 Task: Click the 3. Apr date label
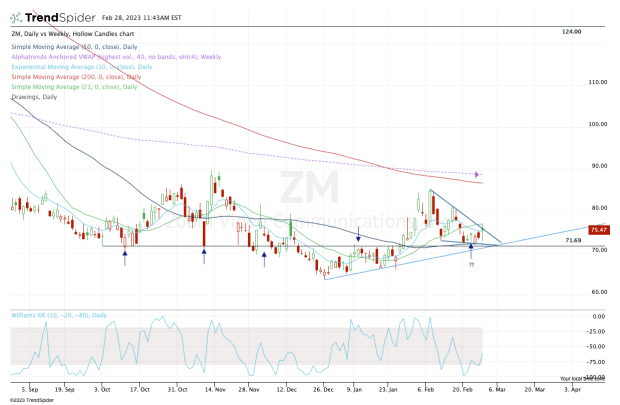(572, 390)
